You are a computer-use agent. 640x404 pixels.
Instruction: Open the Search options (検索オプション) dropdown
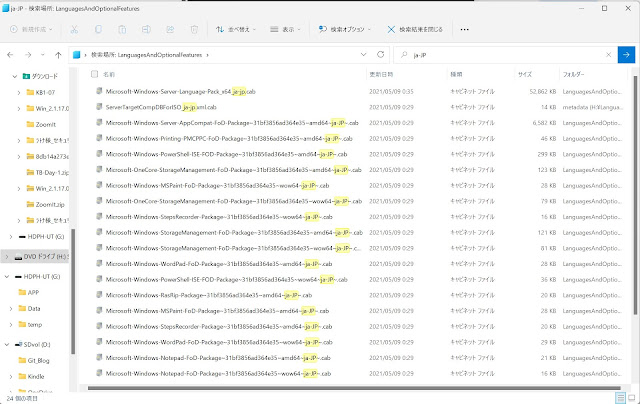pyautogui.click(x=345, y=29)
